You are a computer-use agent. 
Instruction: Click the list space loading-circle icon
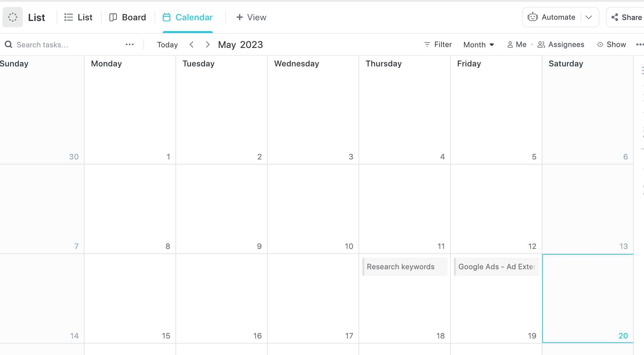tap(13, 17)
